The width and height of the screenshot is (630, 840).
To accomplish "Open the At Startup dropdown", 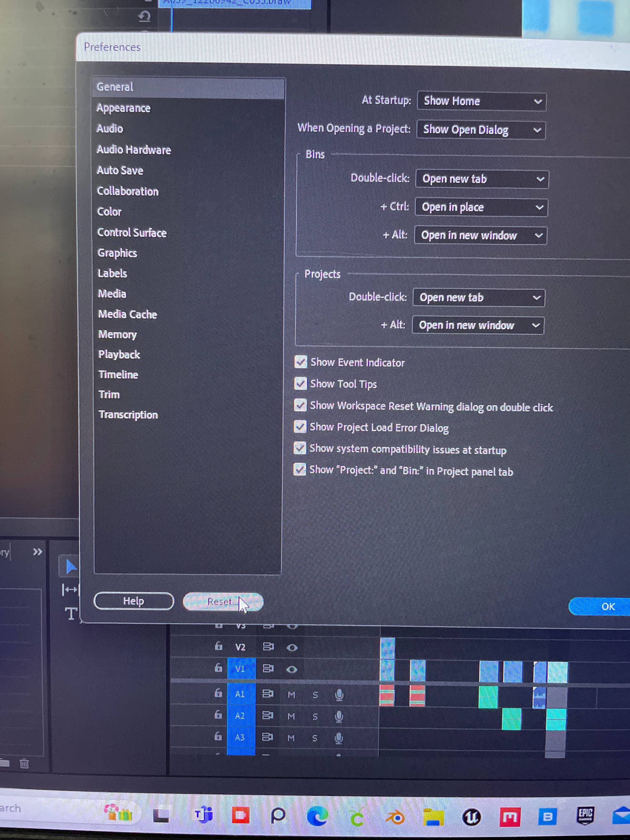I will [x=481, y=101].
